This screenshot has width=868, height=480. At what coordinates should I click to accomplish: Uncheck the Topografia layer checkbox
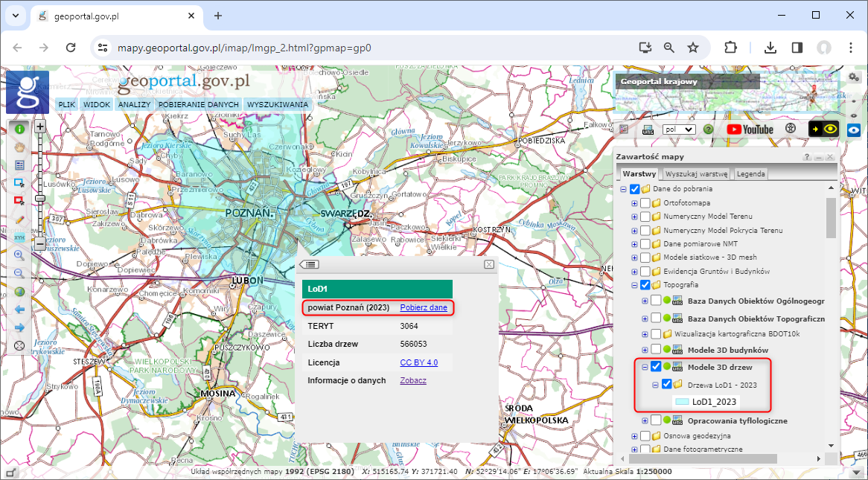click(x=645, y=284)
